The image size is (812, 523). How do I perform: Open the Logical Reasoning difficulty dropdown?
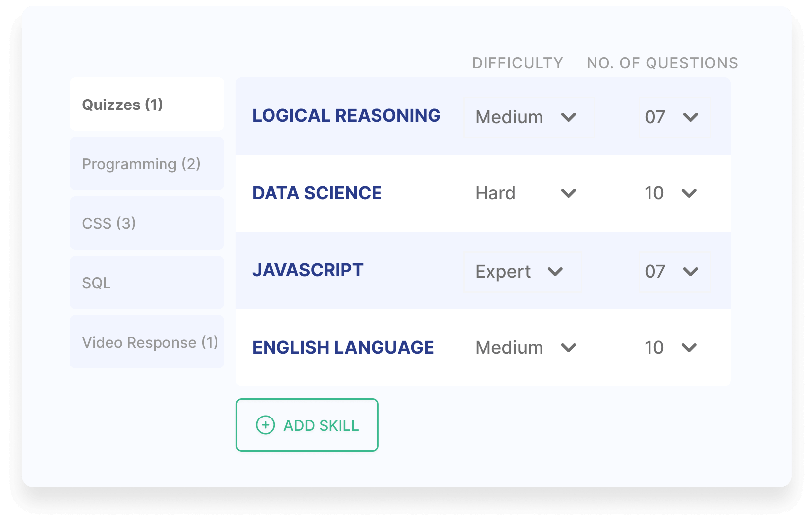(x=526, y=117)
